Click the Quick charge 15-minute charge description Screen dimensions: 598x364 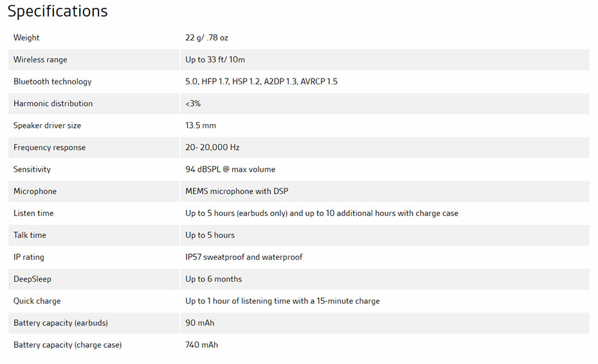click(282, 301)
